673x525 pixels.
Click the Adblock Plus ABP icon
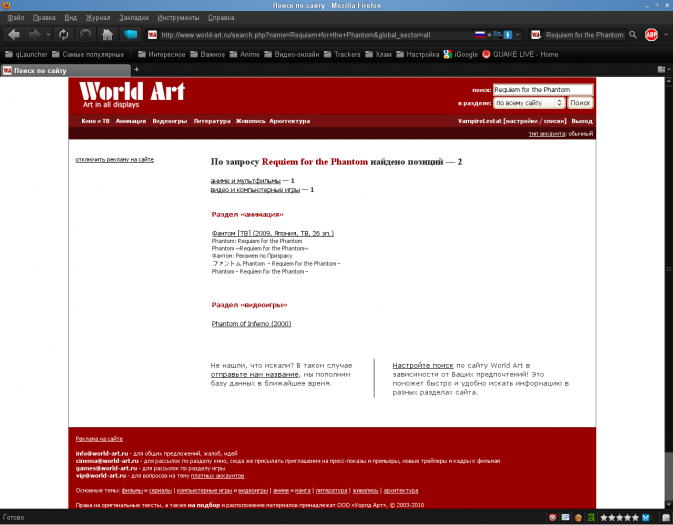[x=651, y=35]
